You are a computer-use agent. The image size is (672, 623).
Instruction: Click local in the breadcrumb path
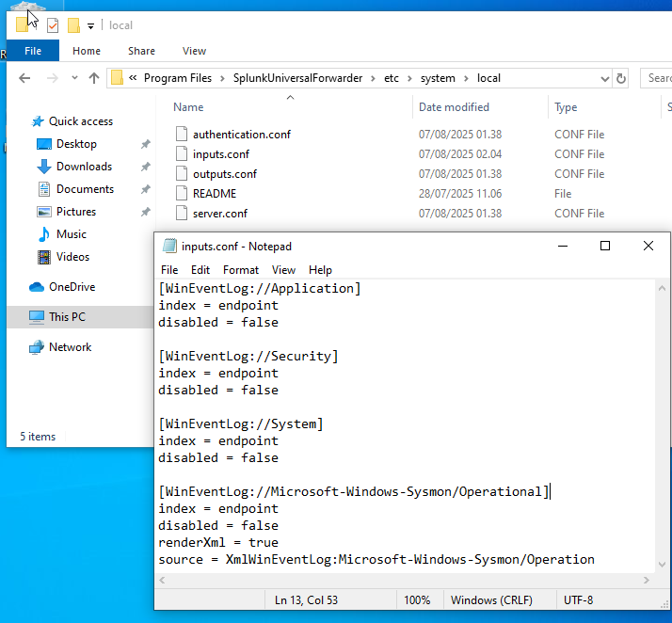click(x=489, y=78)
